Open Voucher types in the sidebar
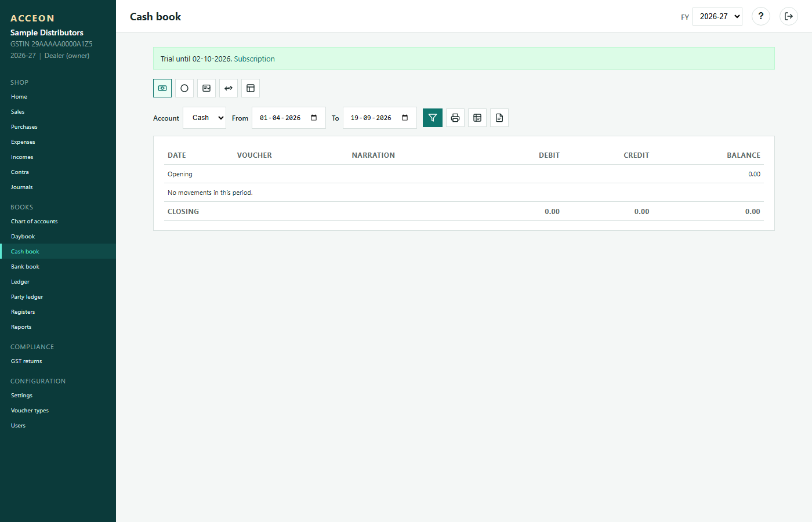Screen dimensions: 812x522 click(58, 411)
